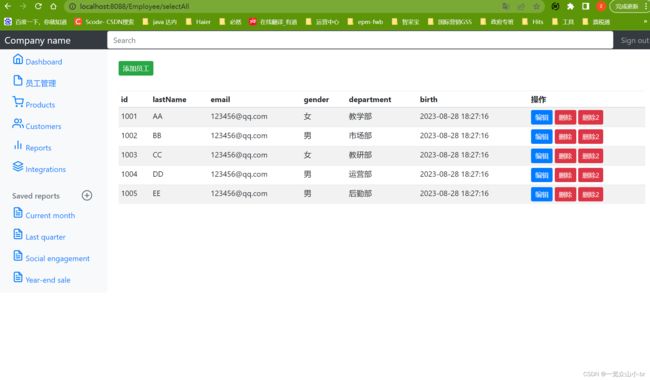Open the java bookmark folder
The width and height of the screenshot is (650, 380).
pos(160,22)
